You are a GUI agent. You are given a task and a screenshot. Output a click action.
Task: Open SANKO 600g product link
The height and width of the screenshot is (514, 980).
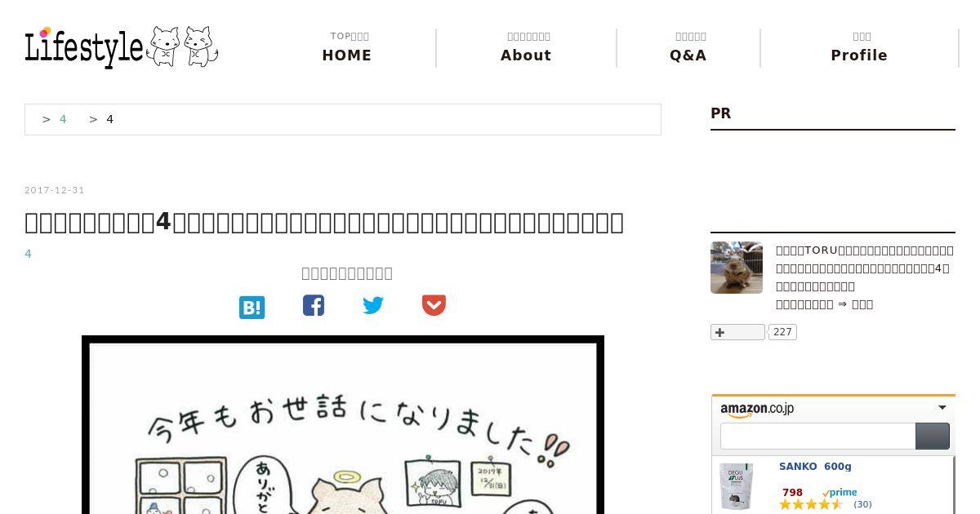[x=815, y=467]
